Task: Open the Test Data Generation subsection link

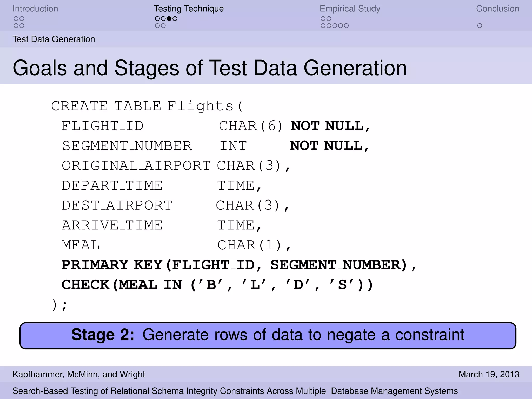Action: coord(54,39)
